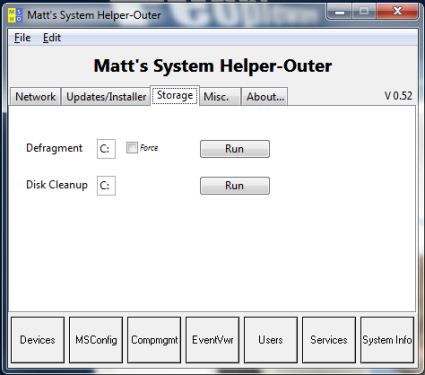The height and width of the screenshot is (375, 425).
Task: Open the File menu
Action: [x=22, y=38]
